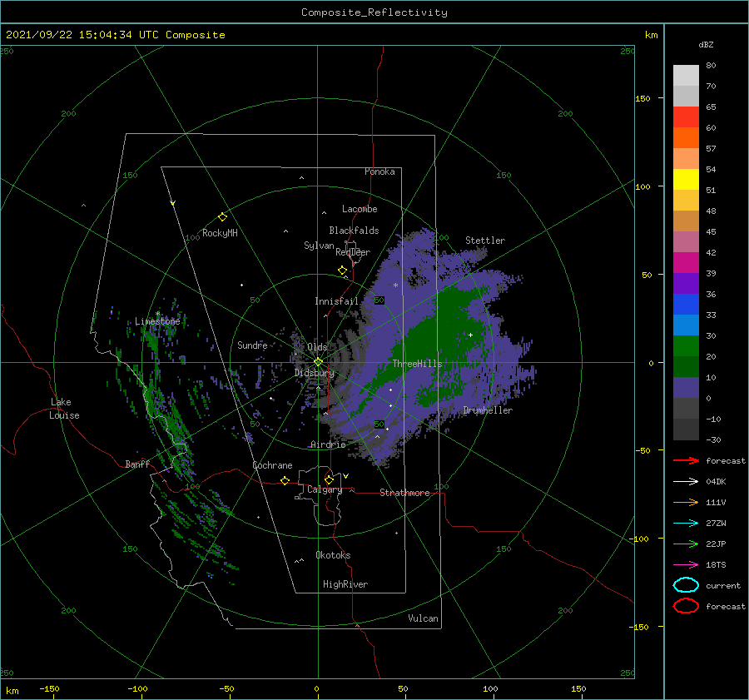This screenshot has height=700, width=749.
Task: Click the orange 111V arrow icon
Action: tap(686, 502)
